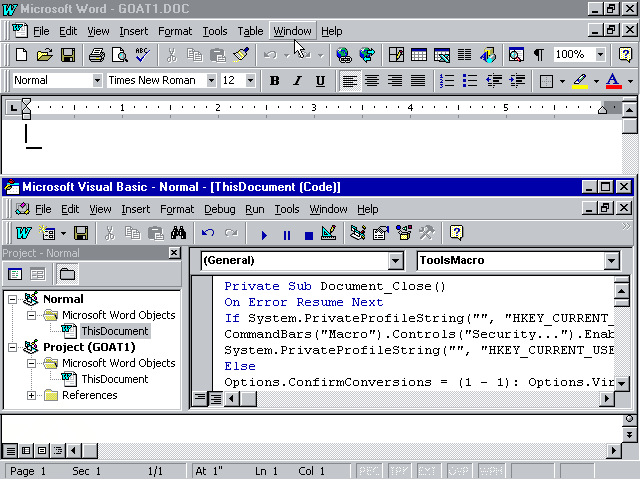Toggle numbered list formatting
Image resolution: width=640 pixels, height=480 pixels.
447,81
